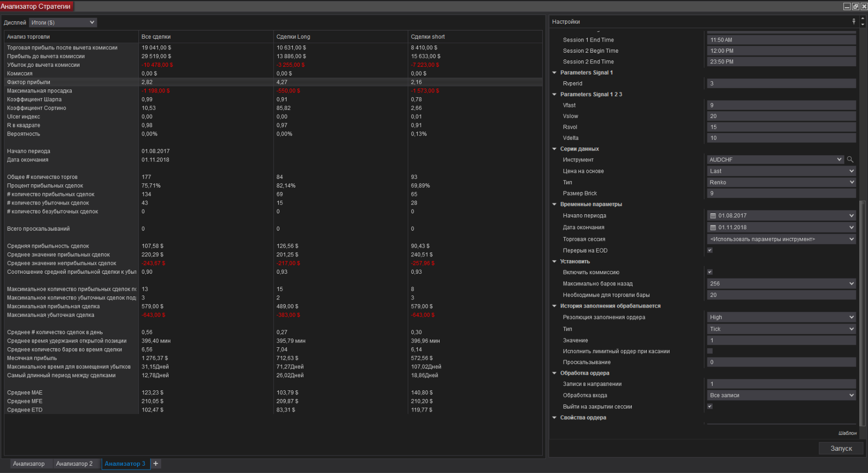Open the Тип Renko dropdown
The image size is (868, 473).
[781, 182]
